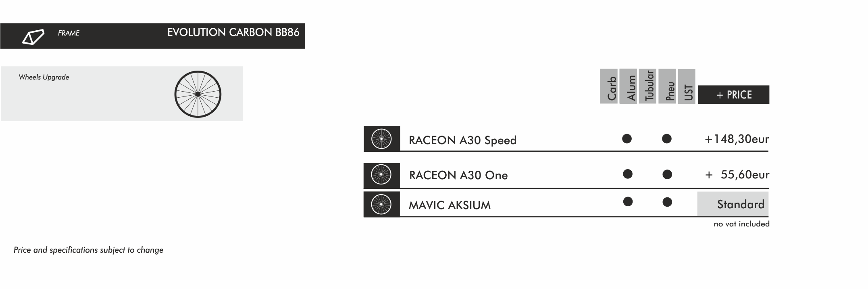Screen dimensions: 868x289
Task: Click RACEON A30 Speed wheel icon
Action: coord(381,139)
